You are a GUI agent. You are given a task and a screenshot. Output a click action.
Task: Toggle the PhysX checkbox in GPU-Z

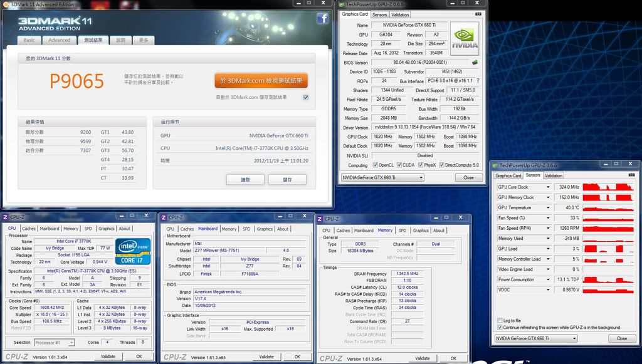point(421,165)
